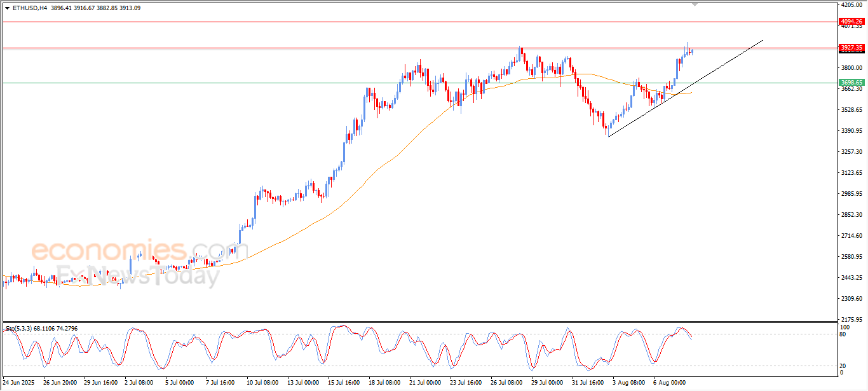This screenshot has height=391, width=868.
Task: Select the green horizontal line at 3698.65
Action: [x=419, y=83]
